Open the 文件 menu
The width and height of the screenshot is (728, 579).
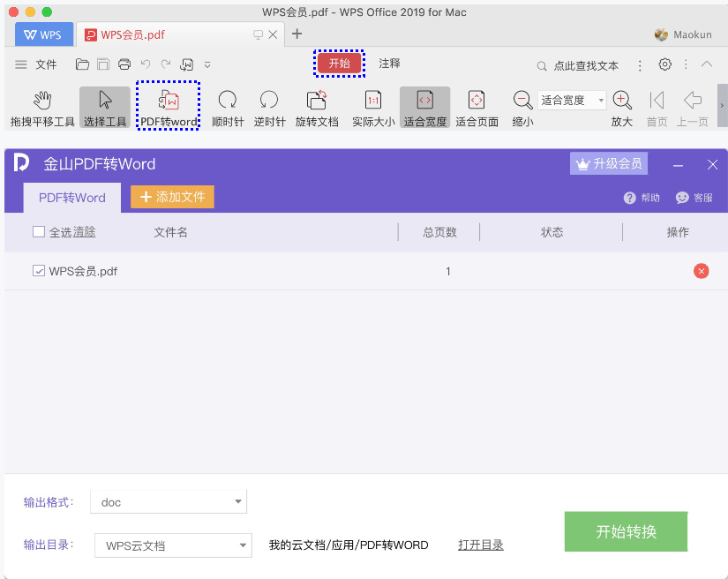pyautogui.click(x=48, y=64)
